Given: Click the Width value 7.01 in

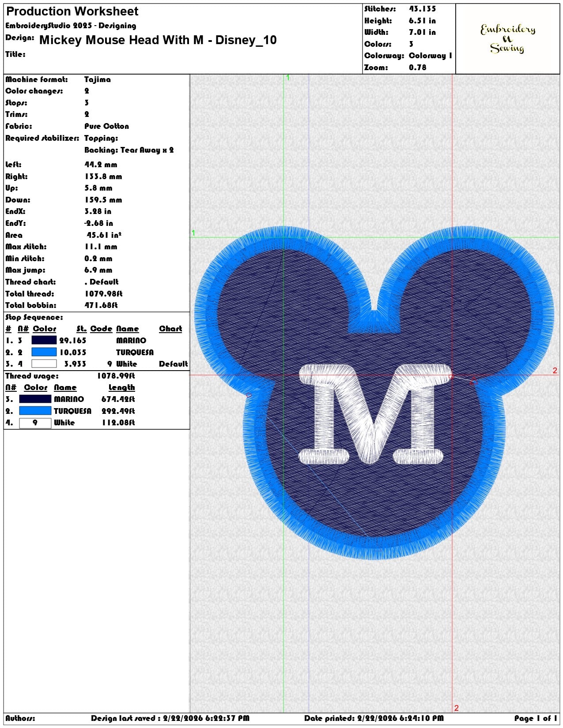Looking at the screenshot, I should (x=422, y=32).
